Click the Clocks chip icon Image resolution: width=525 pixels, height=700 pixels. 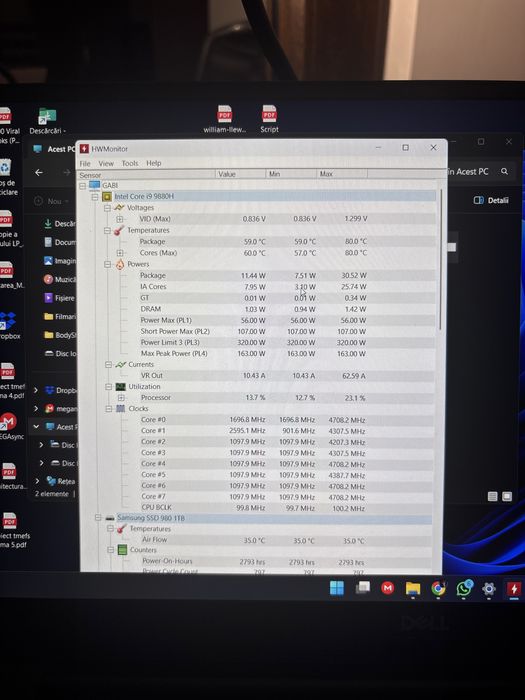click(121, 408)
